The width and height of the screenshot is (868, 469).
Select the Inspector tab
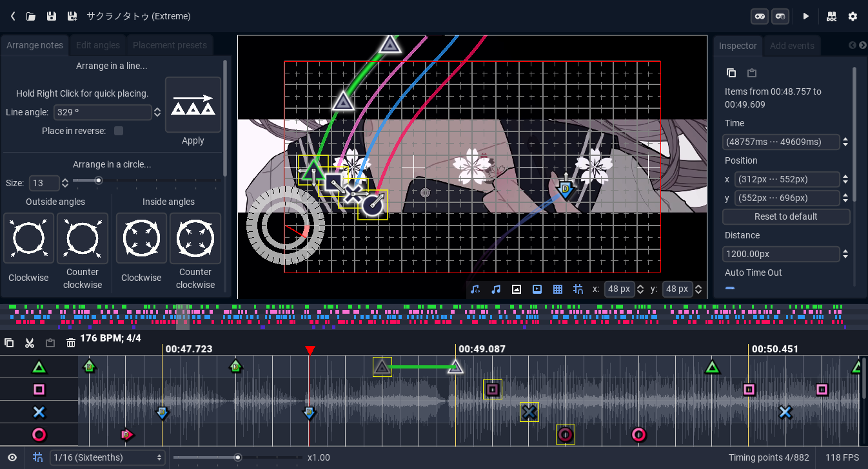738,46
